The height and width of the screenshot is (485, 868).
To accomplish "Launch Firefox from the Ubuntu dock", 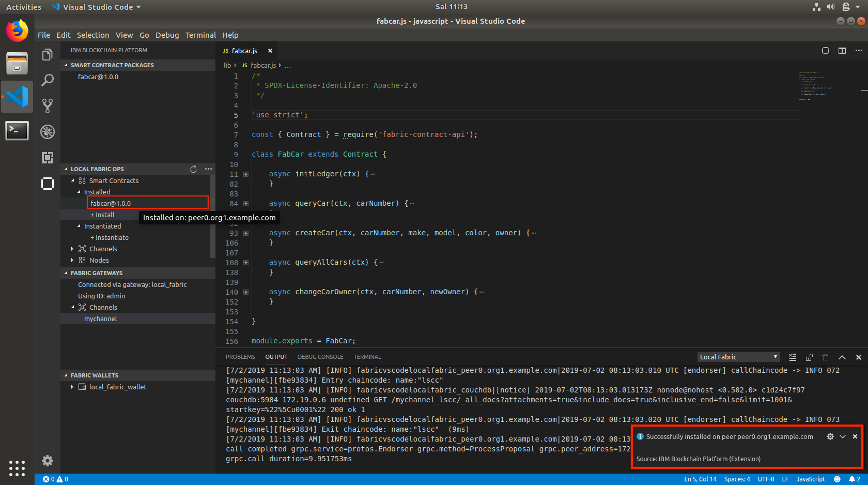I will click(17, 31).
